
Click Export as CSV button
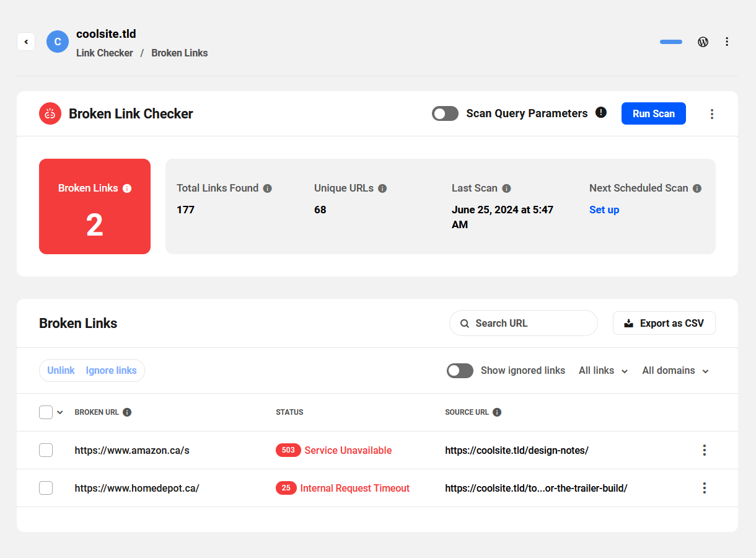coord(664,323)
